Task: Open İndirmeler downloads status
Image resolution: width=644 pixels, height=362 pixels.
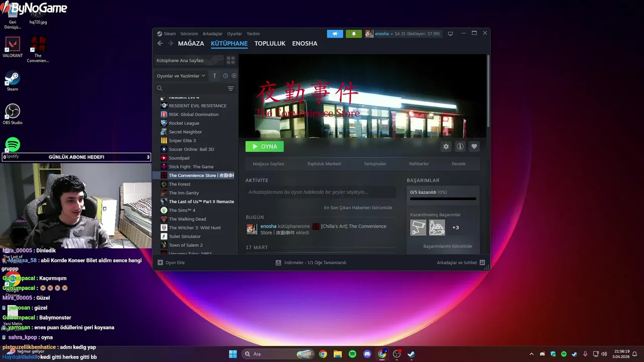Action: (x=311, y=262)
